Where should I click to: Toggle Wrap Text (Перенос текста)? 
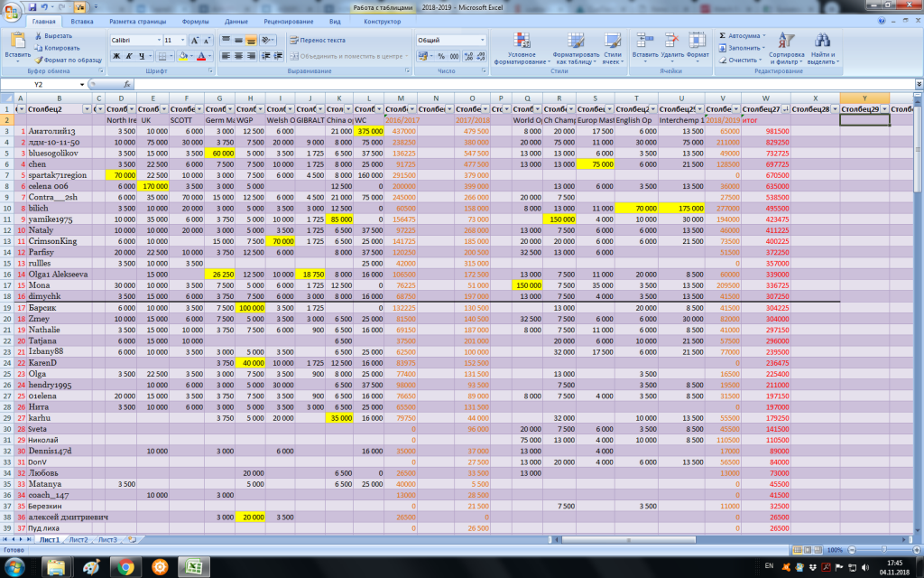[x=316, y=41]
